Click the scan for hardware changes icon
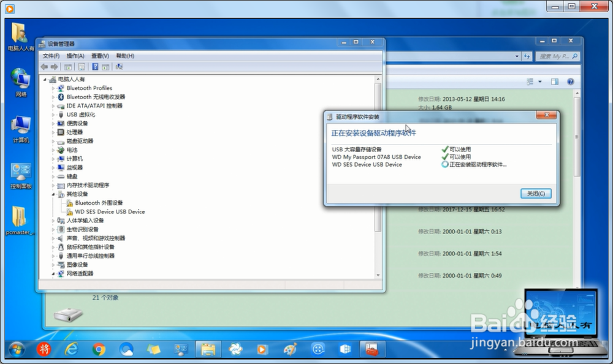This screenshot has height=364, width=613. point(120,67)
